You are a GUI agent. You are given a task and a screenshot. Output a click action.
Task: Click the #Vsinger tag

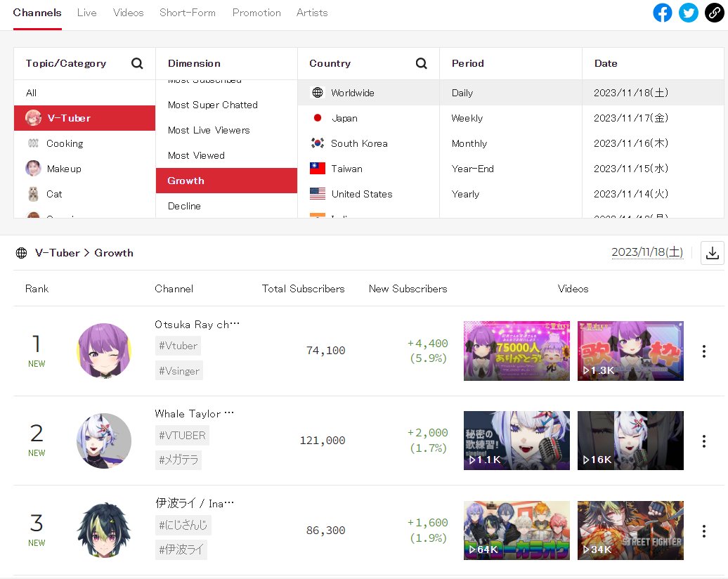pos(179,370)
